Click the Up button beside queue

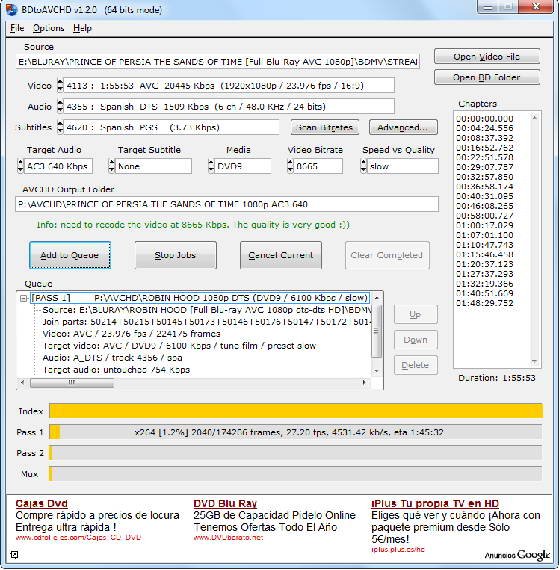pos(416,315)
